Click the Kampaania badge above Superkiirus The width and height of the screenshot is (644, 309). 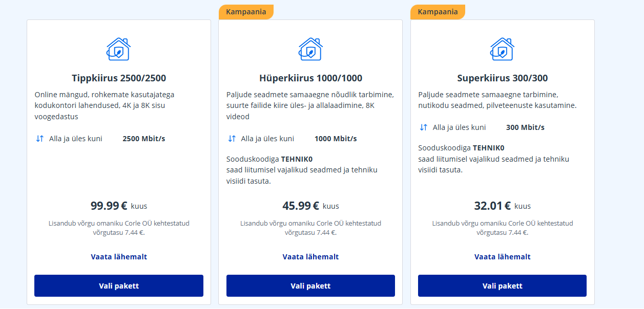click(438, 12)
